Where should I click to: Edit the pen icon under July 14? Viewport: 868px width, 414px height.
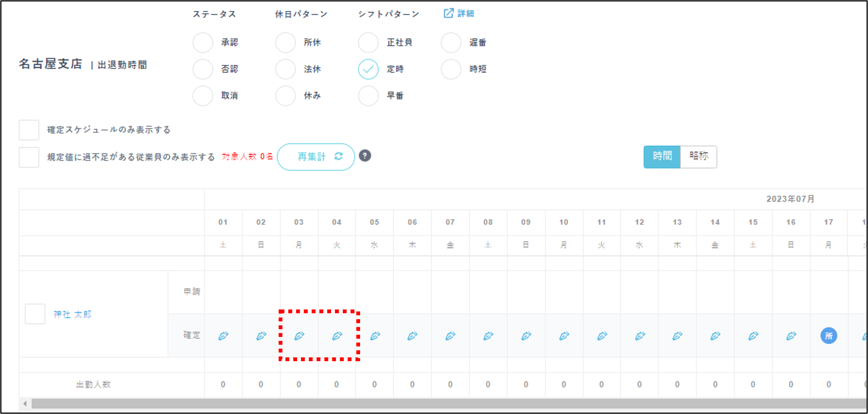pyautogui.click(x=715, y=336)
